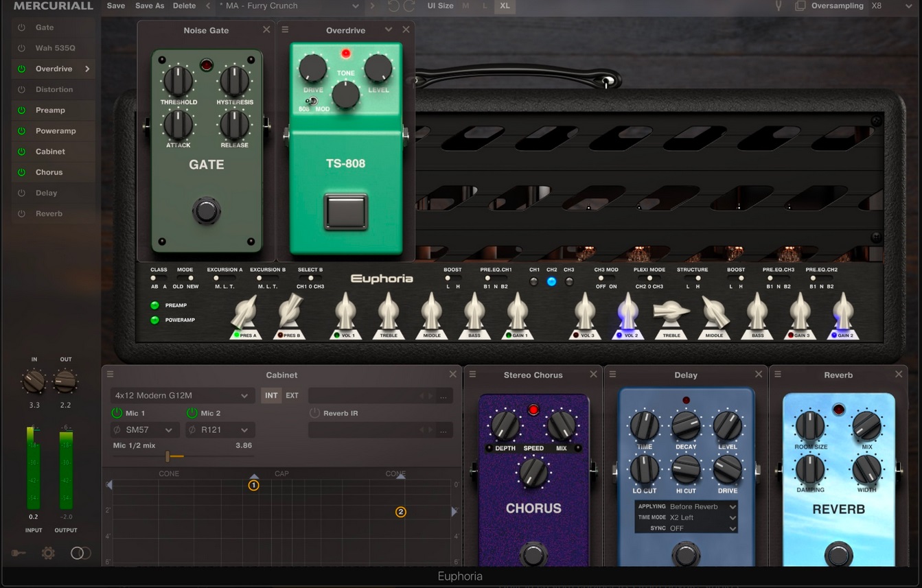Click the Save preset button
Image resolution: width=922 pixels, height=588 pixels.
[x=116, y=5]
